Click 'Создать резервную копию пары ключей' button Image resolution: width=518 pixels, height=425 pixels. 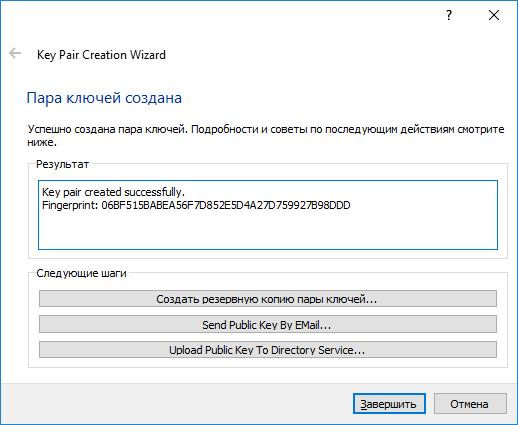[x=268, y=299]
